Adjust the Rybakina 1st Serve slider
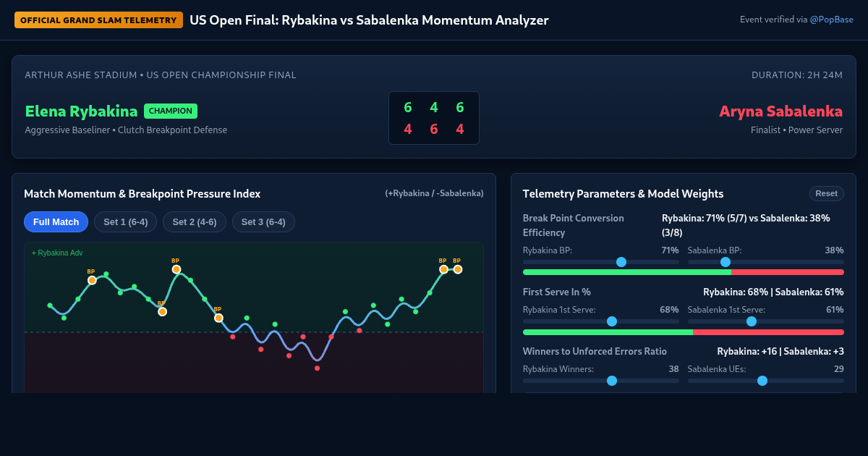Image resolution: width=868 pixels, height=456 pixels. pos(601,321)
